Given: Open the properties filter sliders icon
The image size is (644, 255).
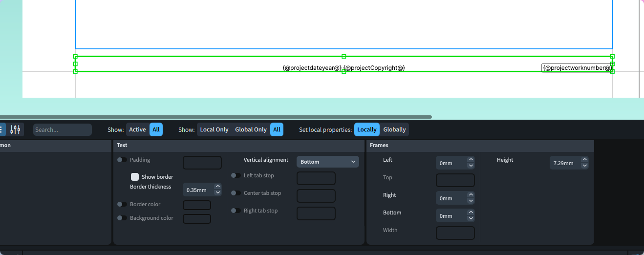Looking at the screenshot, I should point(16,129).
